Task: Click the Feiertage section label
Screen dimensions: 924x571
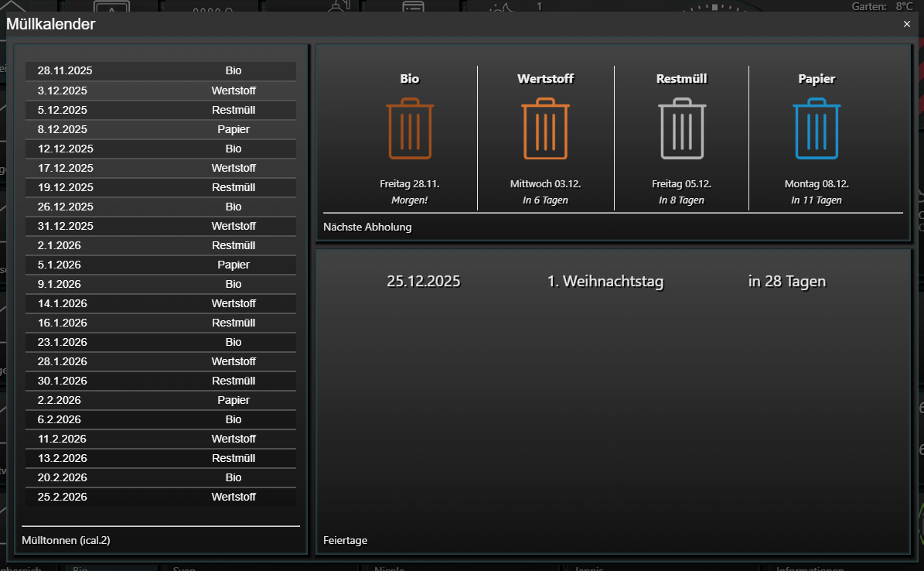Action: 346,540
